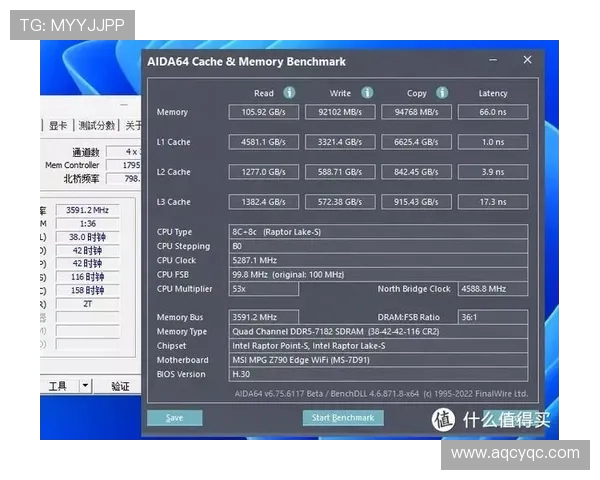Image resolution: width=600 pixels, height=480 pixels.
Task: Close the AIDA64 Cache & Memory Benchmark window
Action: [x=527, y=60]
